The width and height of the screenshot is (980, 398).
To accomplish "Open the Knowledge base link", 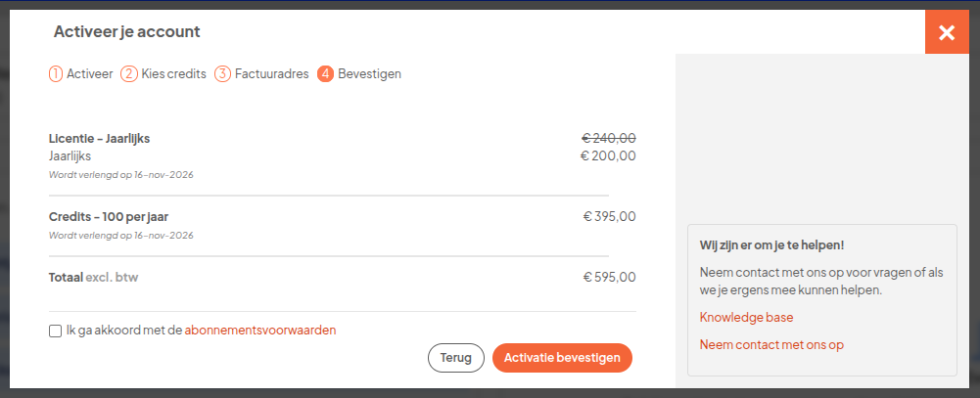I will 746,318.
